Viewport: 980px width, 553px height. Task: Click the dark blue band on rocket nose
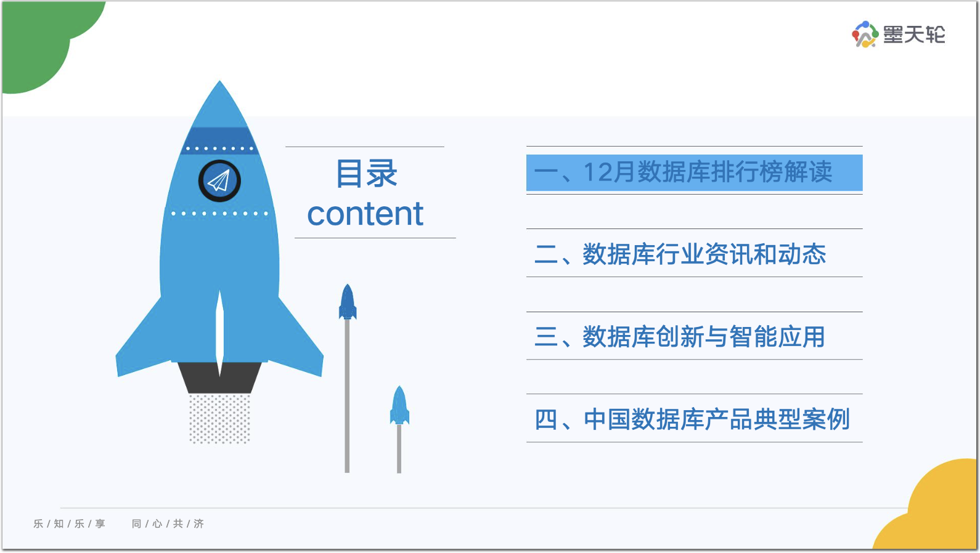[x=219, y=140]
